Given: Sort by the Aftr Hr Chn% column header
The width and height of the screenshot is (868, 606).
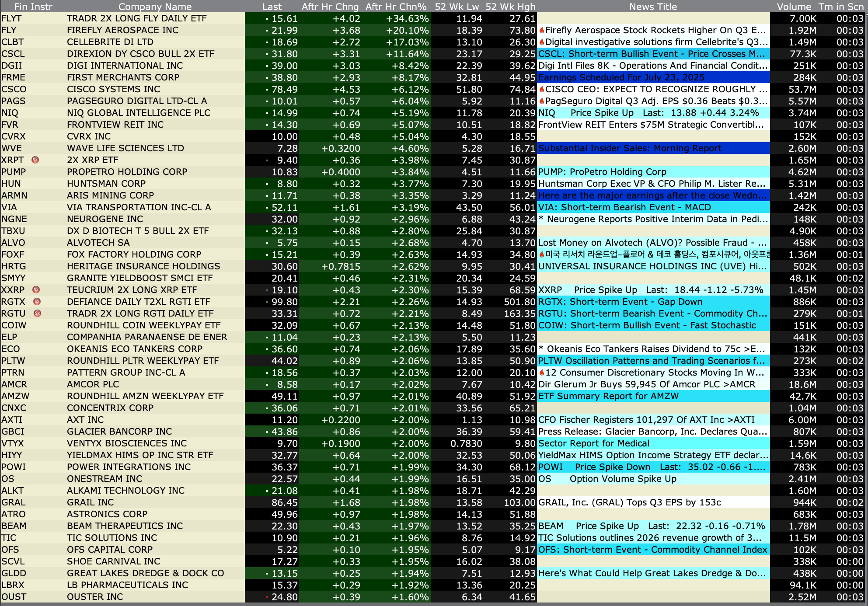Looking at the screenshot, I should pyautogui.click(x=396, y=7).
